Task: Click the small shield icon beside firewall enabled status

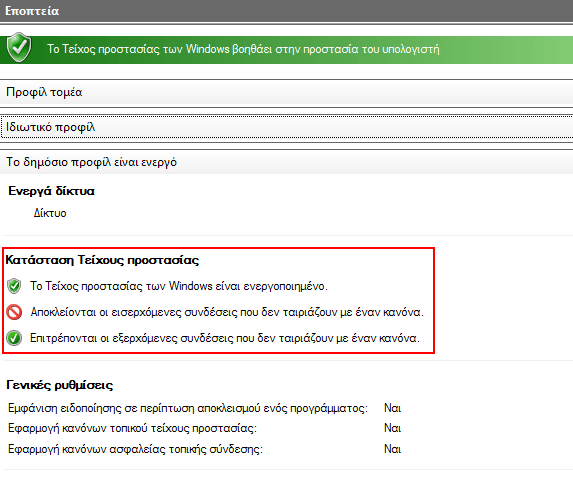Action: tap(14, 286)
